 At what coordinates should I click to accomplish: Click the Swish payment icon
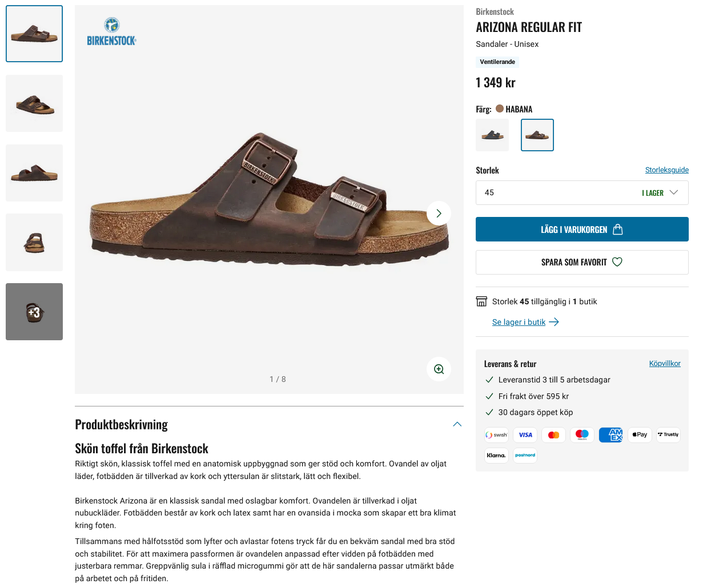point(496,435)
